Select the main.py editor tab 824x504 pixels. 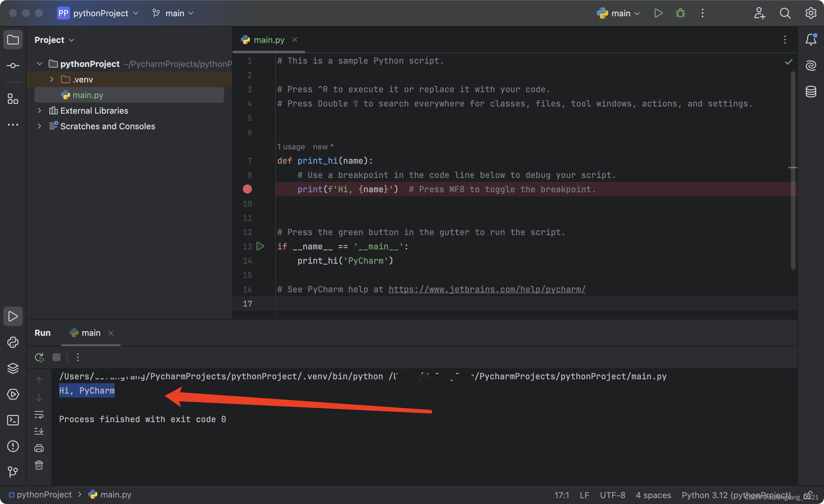click(x=268, y=40)
